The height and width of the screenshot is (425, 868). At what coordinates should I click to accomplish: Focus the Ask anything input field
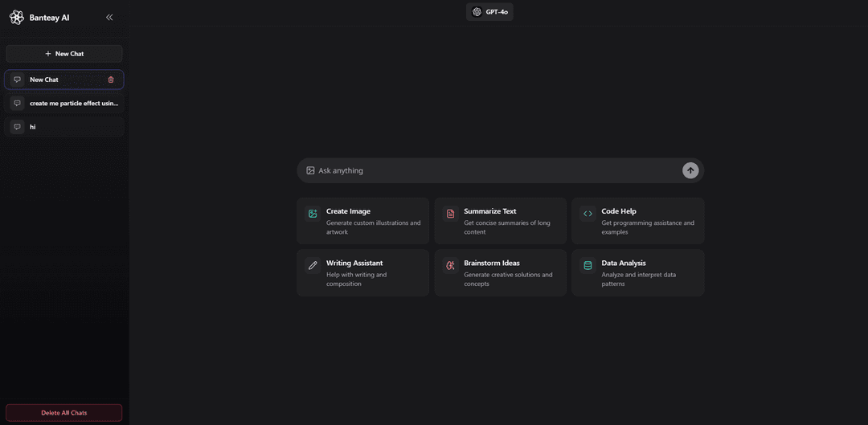[494, 170]
